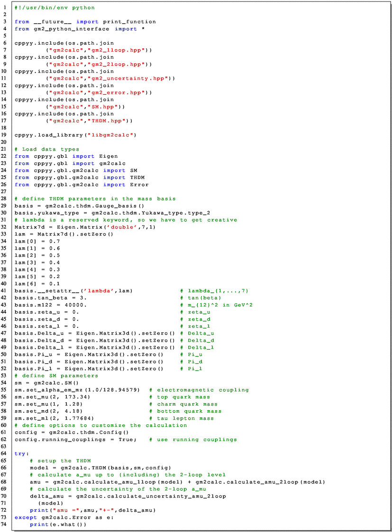Click the string "+-" in print
392x532 pixels.
click(107, 510)
